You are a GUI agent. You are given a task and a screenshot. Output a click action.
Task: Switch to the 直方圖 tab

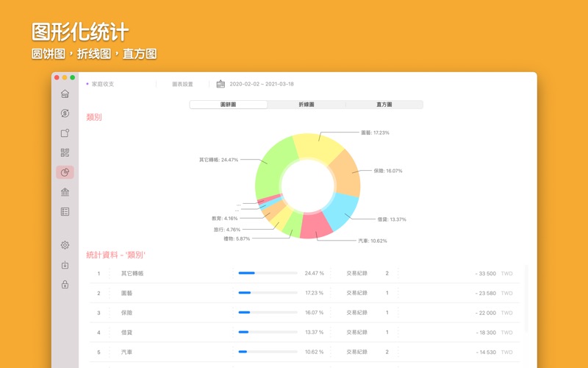tap(384, 105)
